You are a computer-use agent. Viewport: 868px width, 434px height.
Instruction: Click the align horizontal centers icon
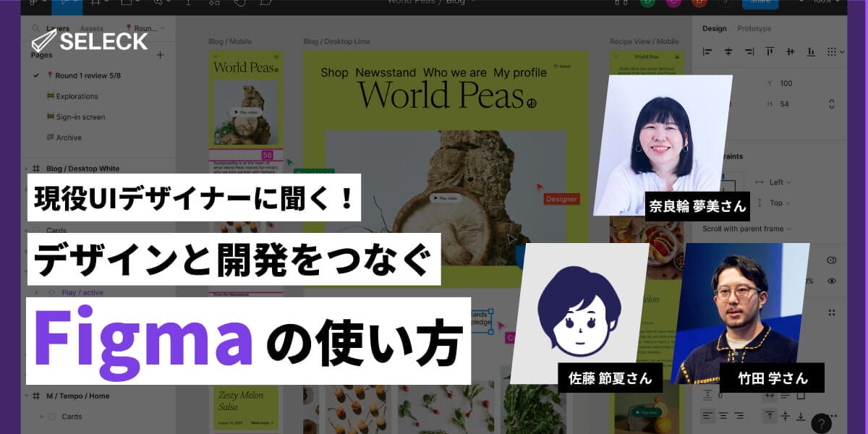coord(728,51)
